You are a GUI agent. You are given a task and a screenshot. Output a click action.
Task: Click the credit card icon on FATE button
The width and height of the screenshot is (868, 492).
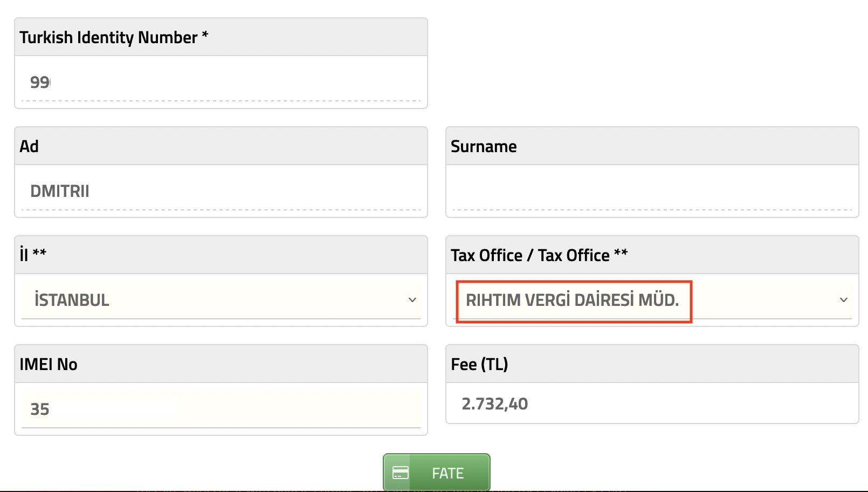coord(400,473)
